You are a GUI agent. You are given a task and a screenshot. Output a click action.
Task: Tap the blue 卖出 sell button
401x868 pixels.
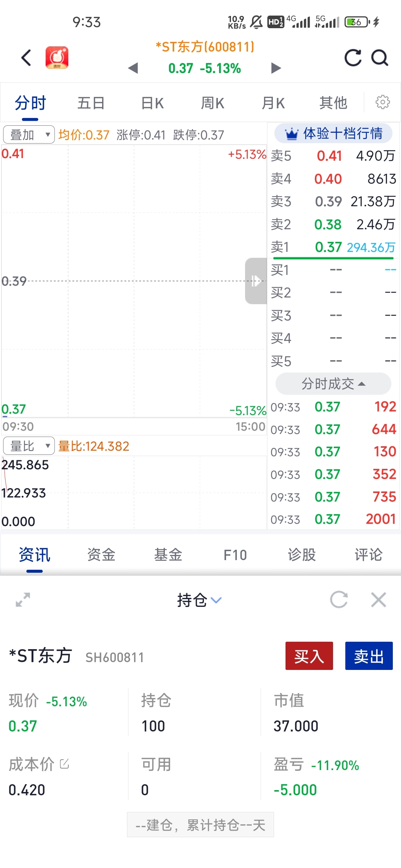(x=369, y=656)
